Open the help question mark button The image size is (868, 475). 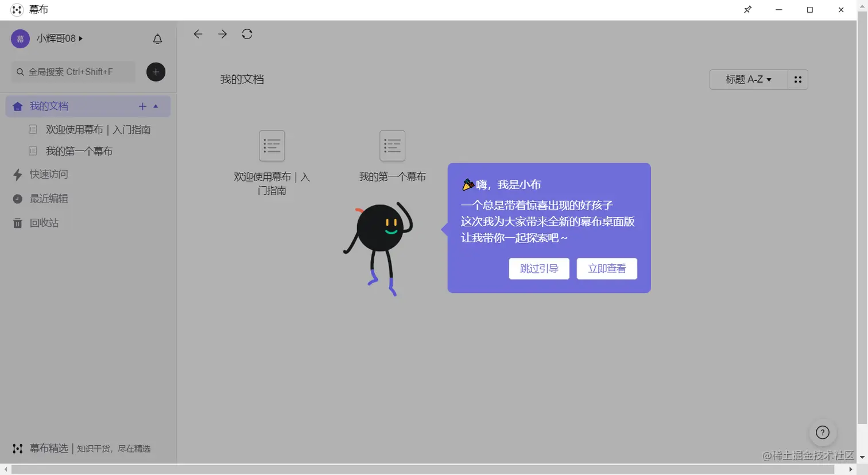(x=823, y=432)
